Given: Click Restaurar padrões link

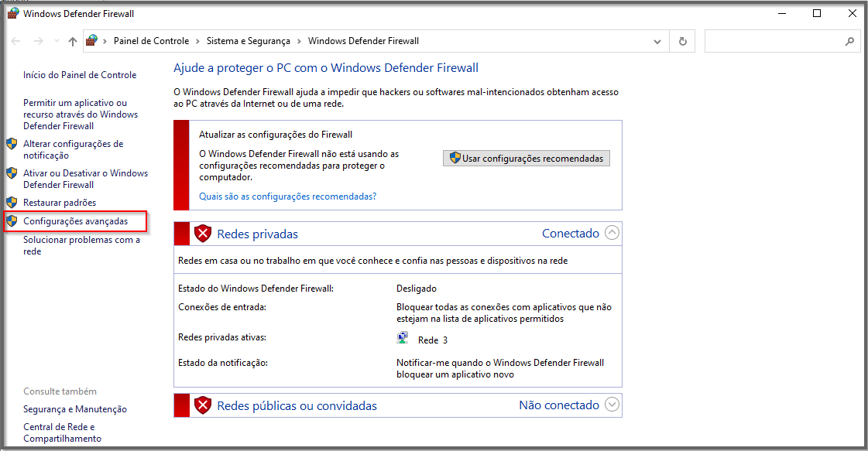Looking at the screenshot, I should point(60,203).
